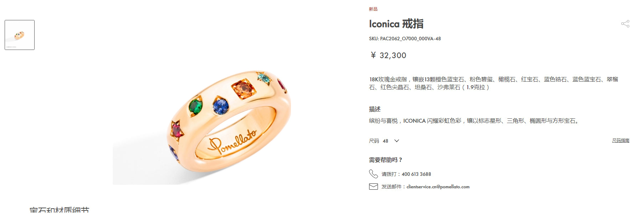Click the envelope email icon

coord(373,187)
